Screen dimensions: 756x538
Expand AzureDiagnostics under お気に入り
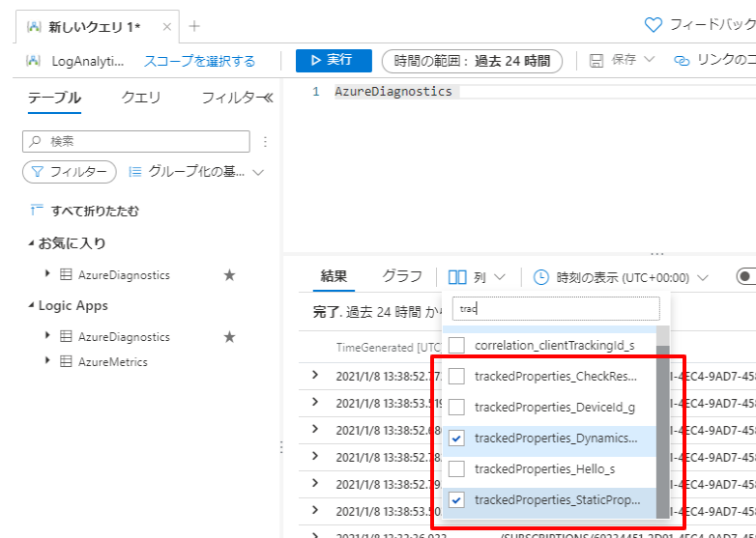(47, 273)
